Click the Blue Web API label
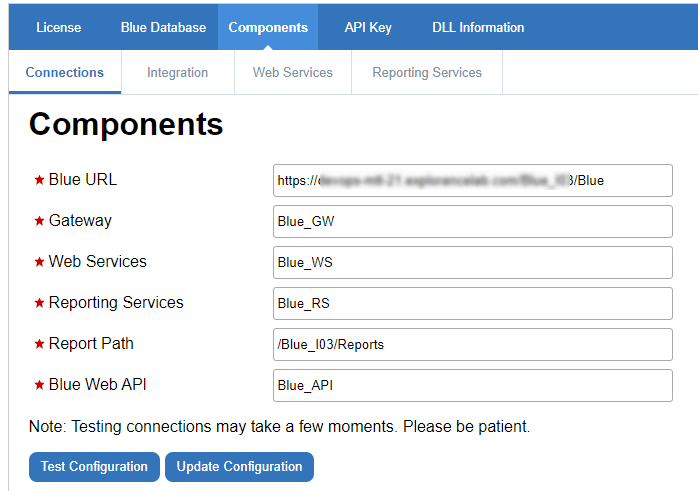 tap(97, 384)
